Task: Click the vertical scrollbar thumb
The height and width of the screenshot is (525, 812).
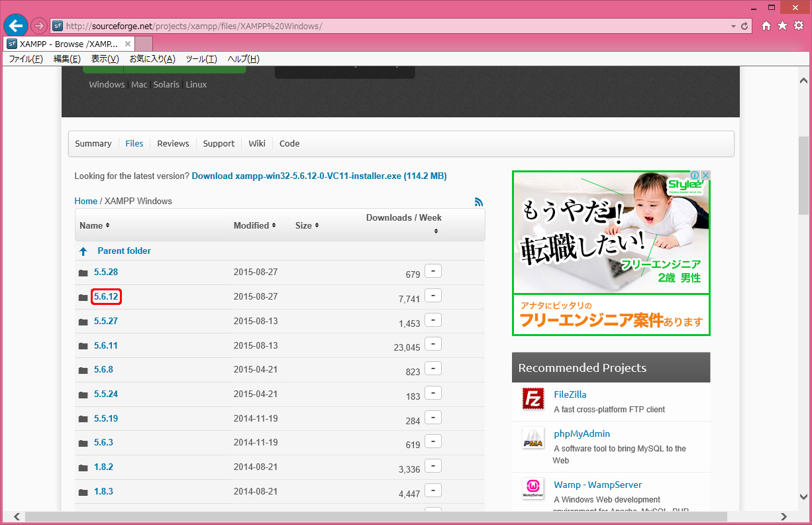Action: pyautogui.click(x=803, y=176)
